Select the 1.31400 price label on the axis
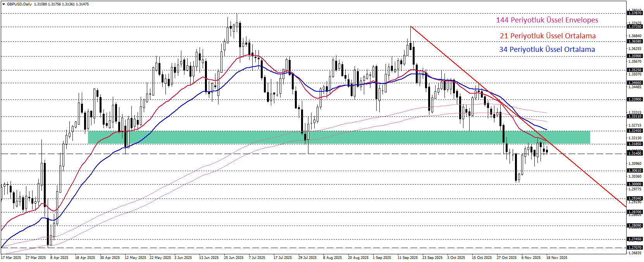The height and width of the screenshot is (262, 644). [x=635, y=154]
